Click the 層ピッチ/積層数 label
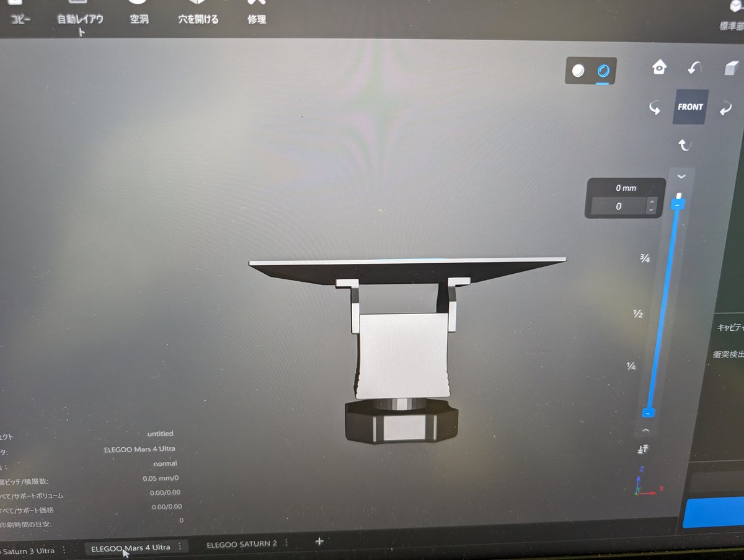This screenshot has height=560, width=744. point(25,481)
